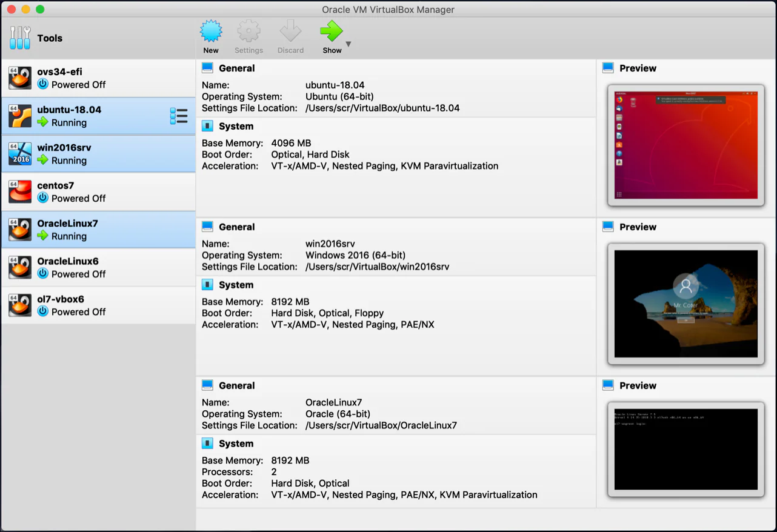
Task: Click the Tools icon in the sidebar
Action: click(20, 38)
